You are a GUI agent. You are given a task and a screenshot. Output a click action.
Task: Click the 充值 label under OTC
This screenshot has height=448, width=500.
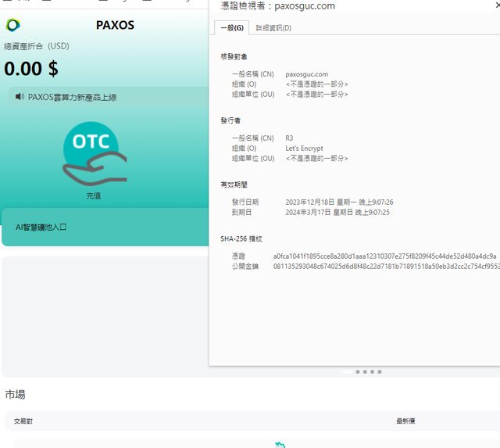pos(94,196)
